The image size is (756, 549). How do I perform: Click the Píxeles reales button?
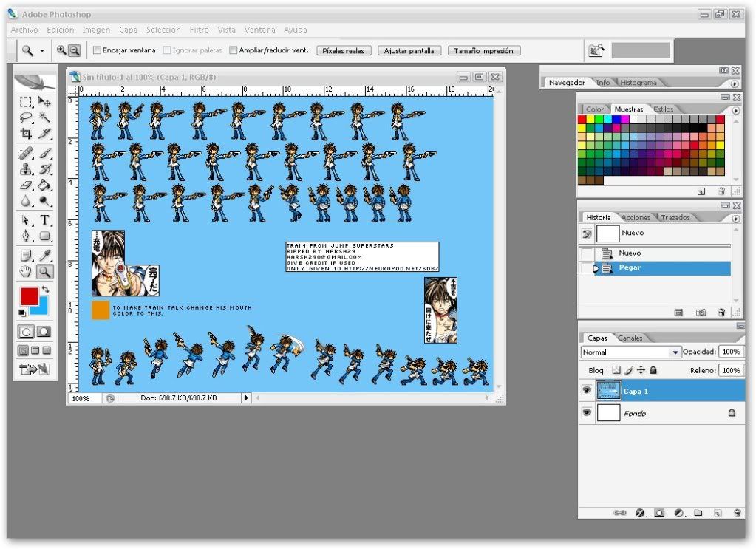[x=344, y=50]
